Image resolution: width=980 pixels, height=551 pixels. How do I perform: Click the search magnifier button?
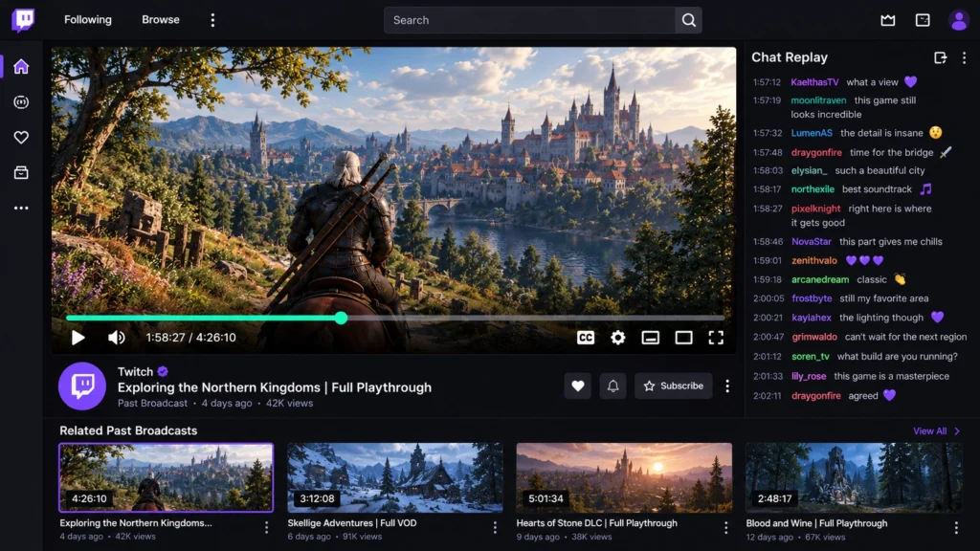point(689,20)
